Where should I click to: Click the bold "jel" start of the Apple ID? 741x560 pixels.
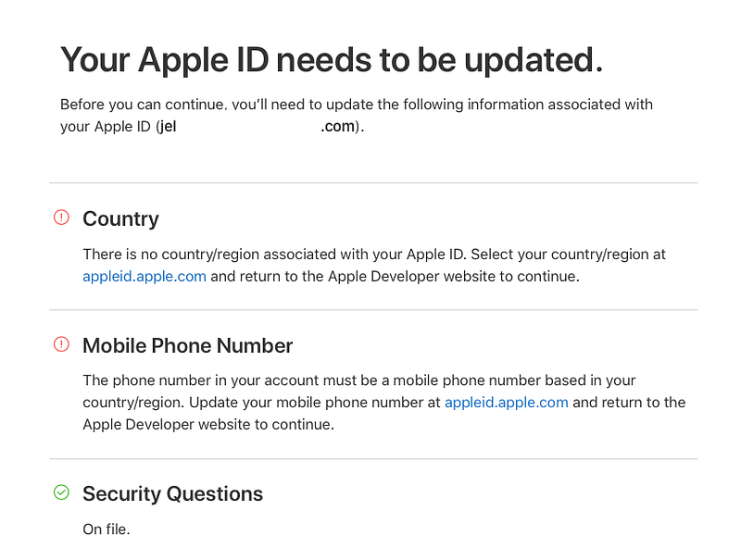click(x=168, y=127)
